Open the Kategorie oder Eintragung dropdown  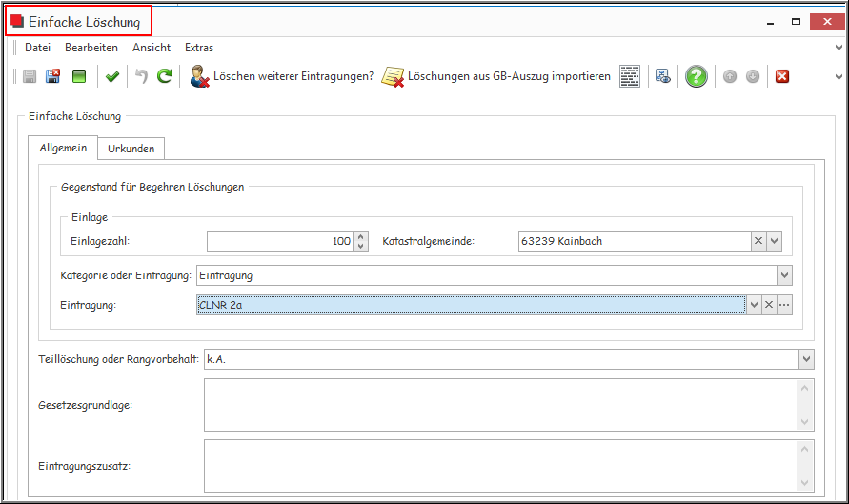(x=784, y=275)
